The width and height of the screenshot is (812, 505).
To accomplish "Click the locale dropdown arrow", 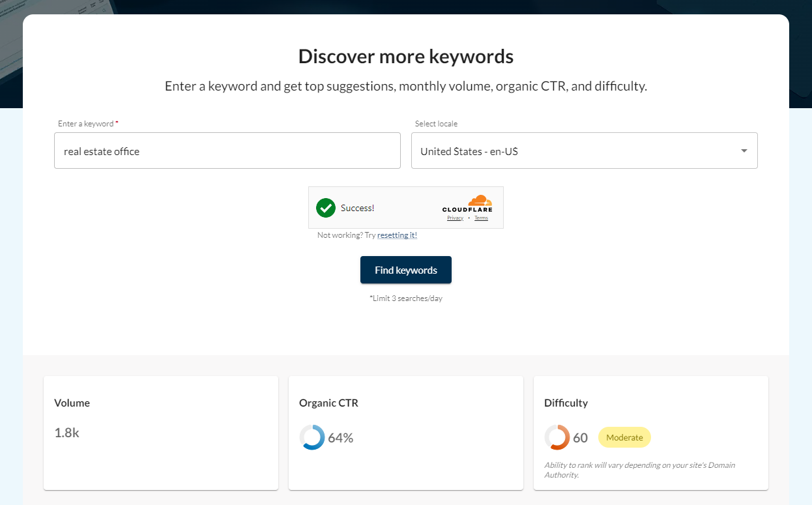I will point(744,151).
